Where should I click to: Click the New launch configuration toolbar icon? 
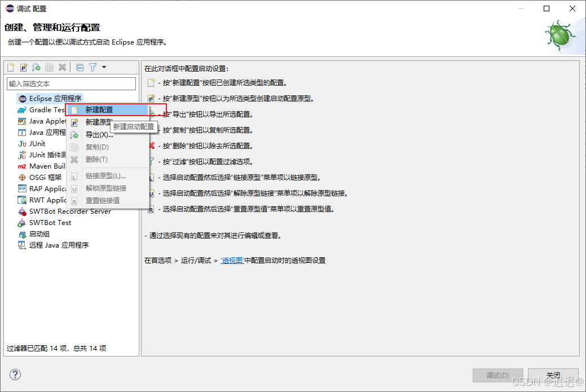(x=11, y=67)
